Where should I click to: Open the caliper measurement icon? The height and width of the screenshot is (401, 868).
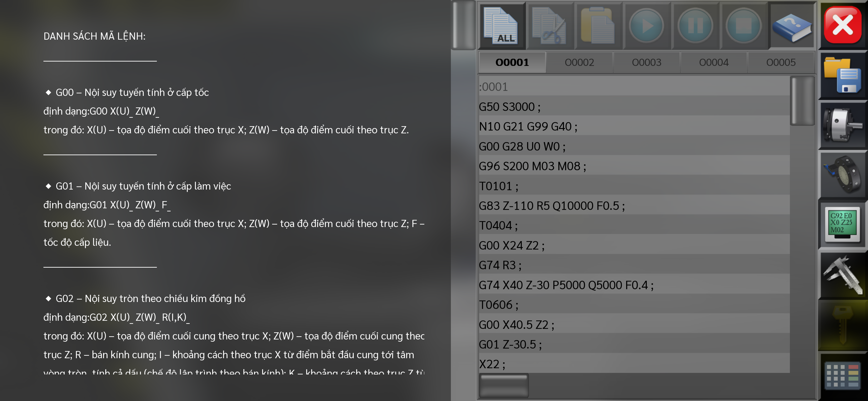point(843,275)
